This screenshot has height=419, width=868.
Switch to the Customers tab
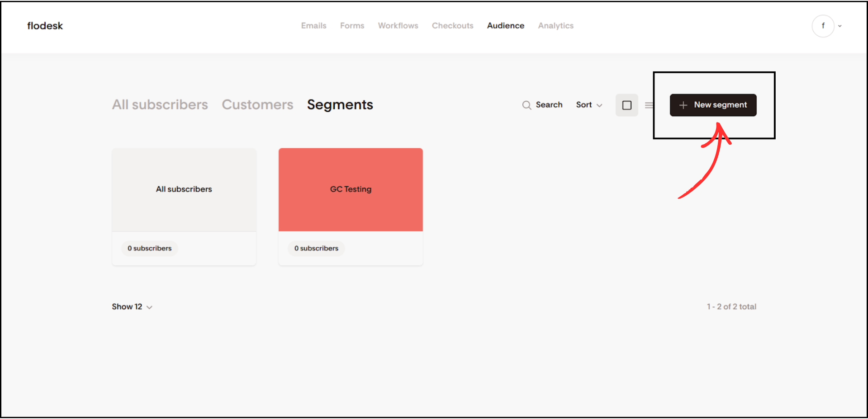(257, 104)
